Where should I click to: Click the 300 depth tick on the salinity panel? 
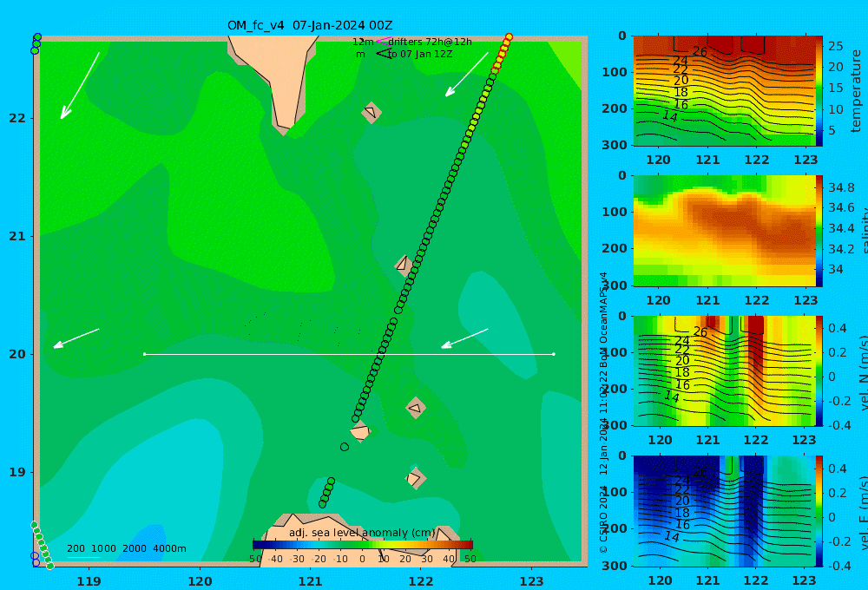pyautogui.click(x=615, y=285)
